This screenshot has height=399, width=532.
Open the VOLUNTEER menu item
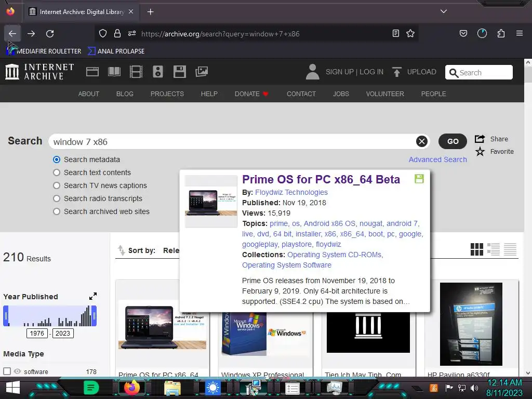point(385,94)
